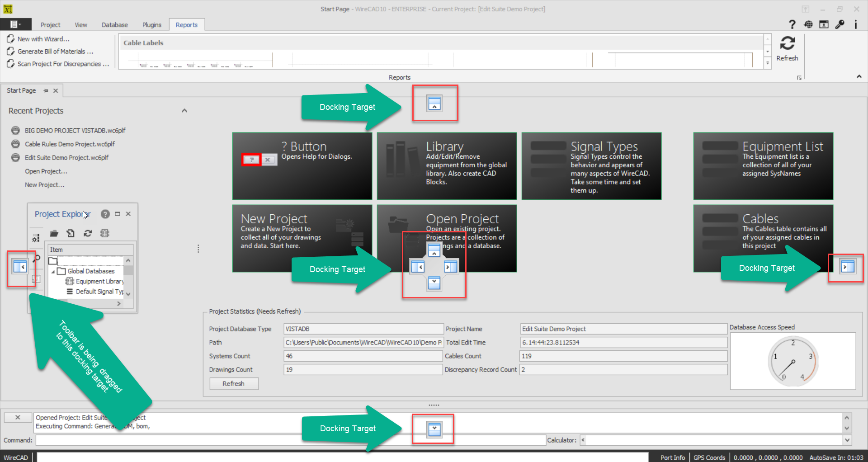868x462 pixels.
Task: Click Project Explorer help icon
Action: pos(105,214)
